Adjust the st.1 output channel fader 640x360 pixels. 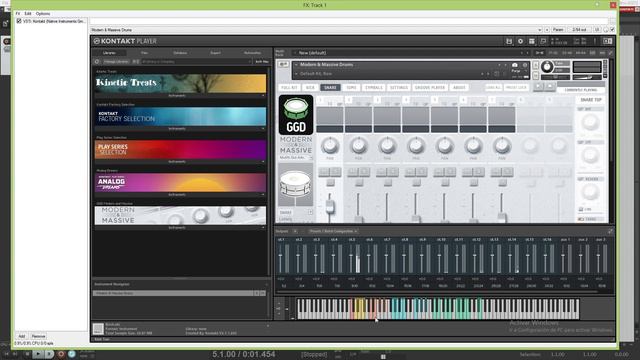coord(280,256)
